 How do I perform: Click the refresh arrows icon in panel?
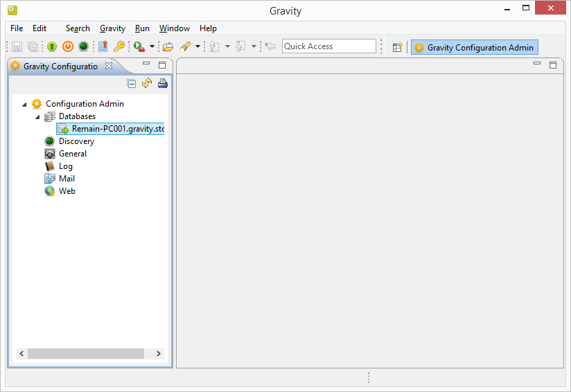click(x=147, y=84)
